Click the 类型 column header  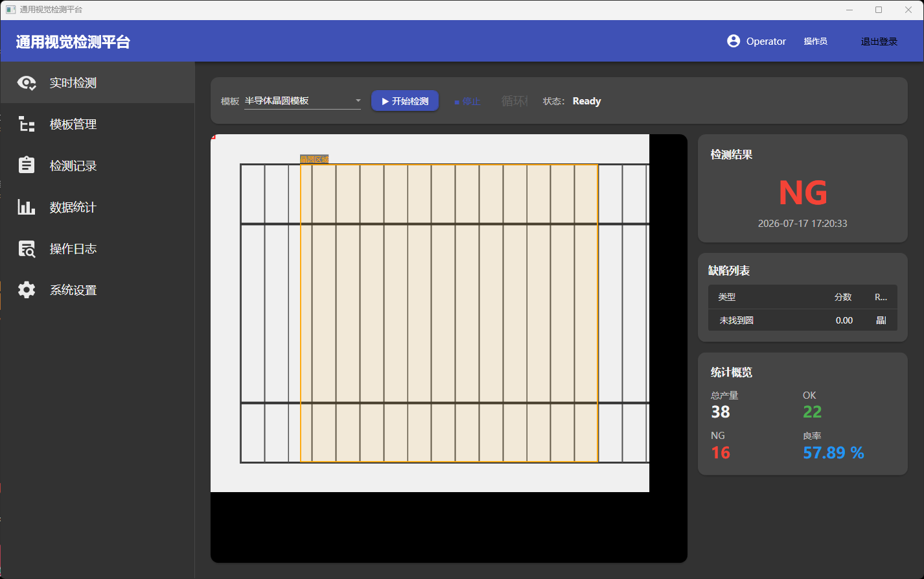[x=727, y=297]
